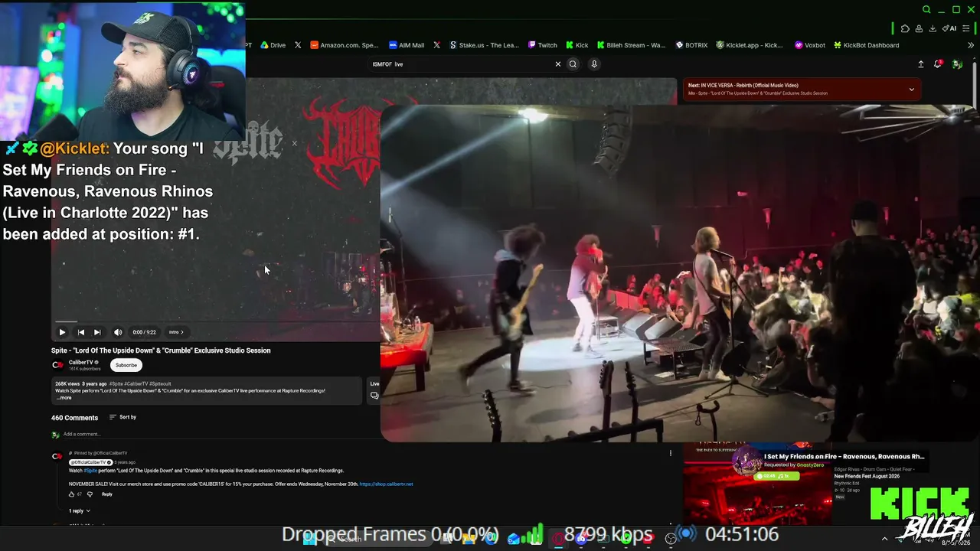Open the CaliberTV channel avatar
This screenshot has width=980, height=551.
click(x=57, y=365)
